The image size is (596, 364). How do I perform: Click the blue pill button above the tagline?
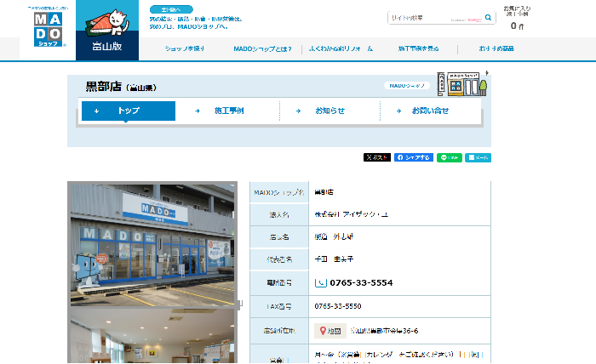(x=171, y=9)
